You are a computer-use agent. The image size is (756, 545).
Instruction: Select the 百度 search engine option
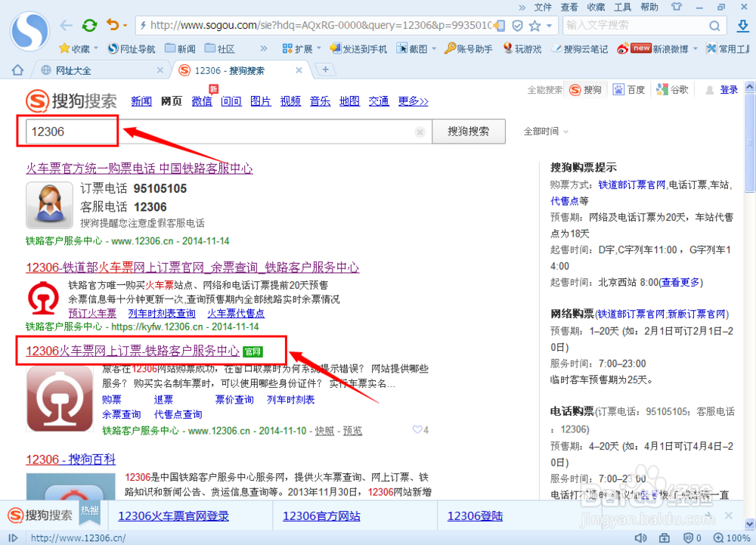click(x=629, y=90)
